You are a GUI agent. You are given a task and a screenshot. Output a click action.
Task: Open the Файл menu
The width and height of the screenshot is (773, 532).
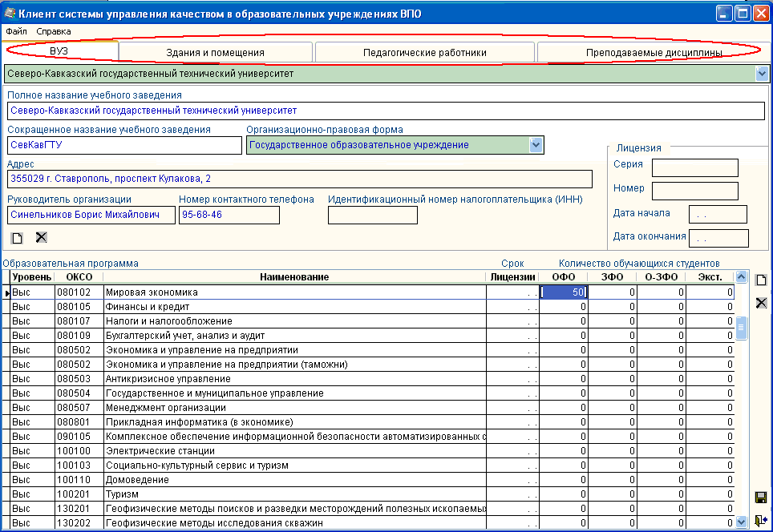click(16, 31)
